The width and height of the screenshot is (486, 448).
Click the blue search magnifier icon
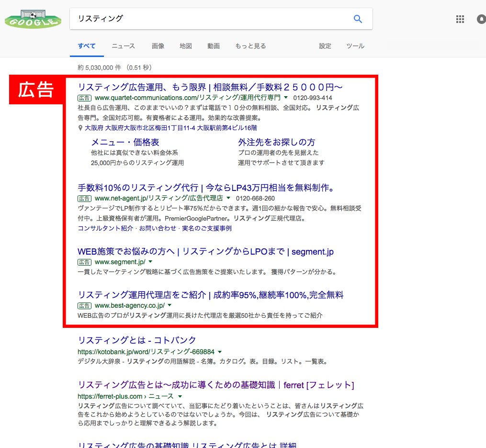point(358,19)
